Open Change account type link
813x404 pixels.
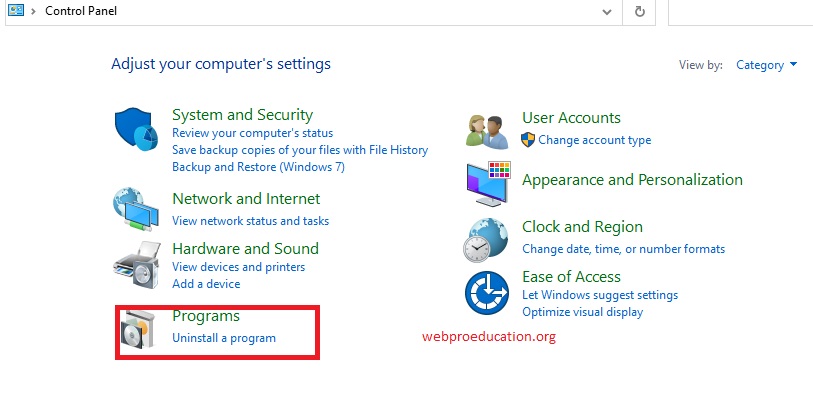coord(594,140)
